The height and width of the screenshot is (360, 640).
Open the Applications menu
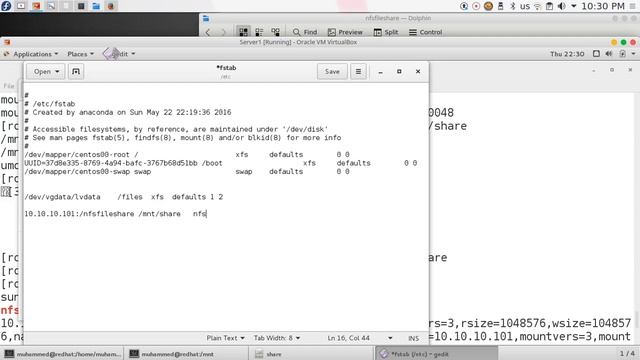(x=36, y=54)
